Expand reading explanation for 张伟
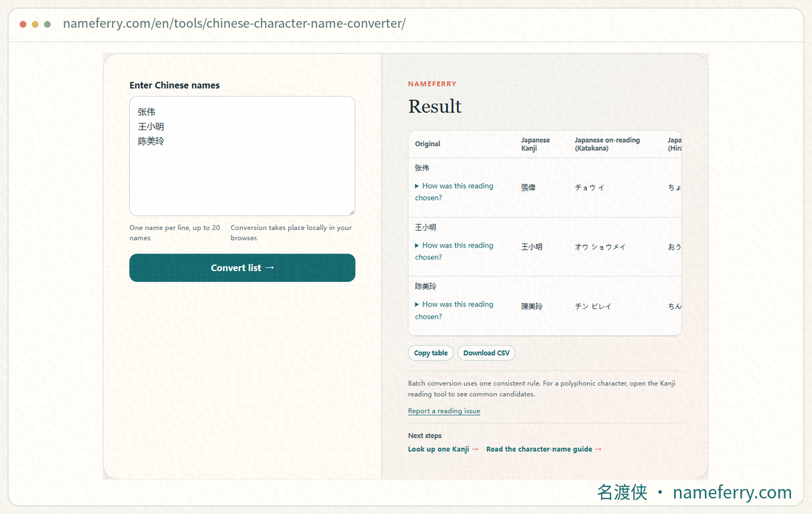Screen dimensions: 812x514 (454, 192)
